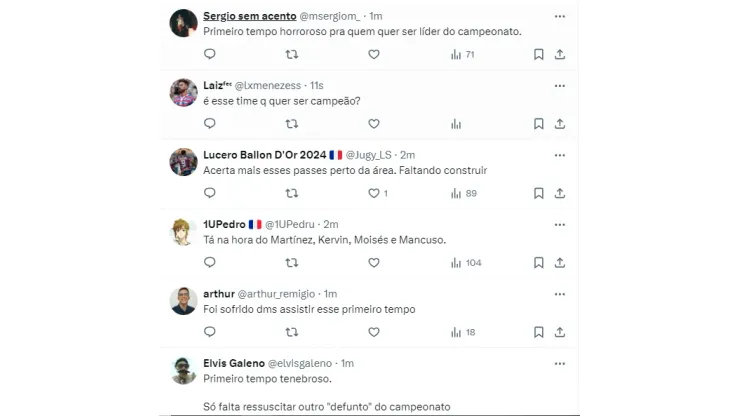This screenshot has height=416, width=740.
Task: Like arthur's tweet about primeiro tempo
Action: tap(374, 332)
